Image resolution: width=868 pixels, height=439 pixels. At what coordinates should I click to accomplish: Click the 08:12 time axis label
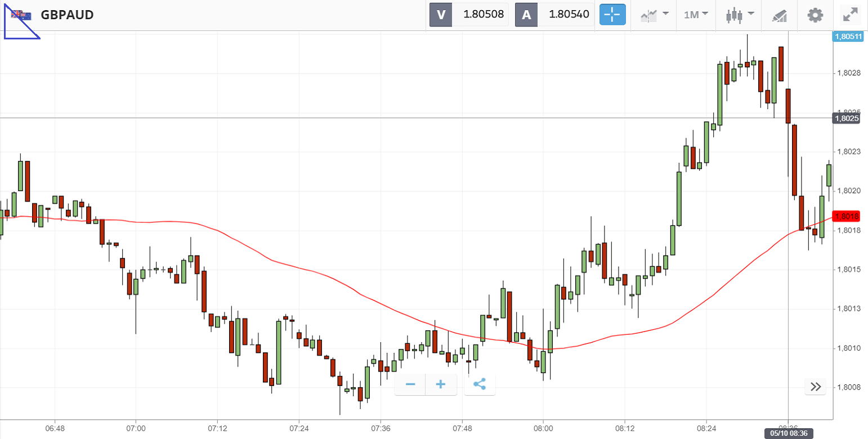(x=625, y=428)
